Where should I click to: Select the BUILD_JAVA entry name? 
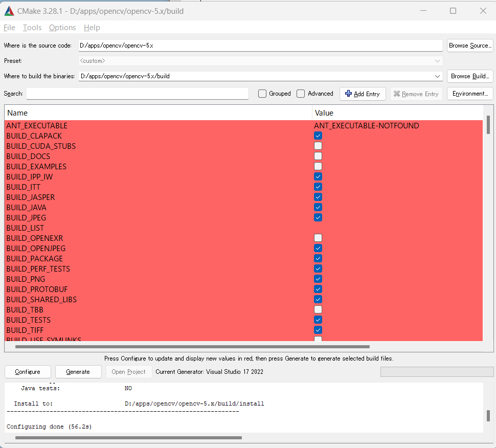[26, 207]
